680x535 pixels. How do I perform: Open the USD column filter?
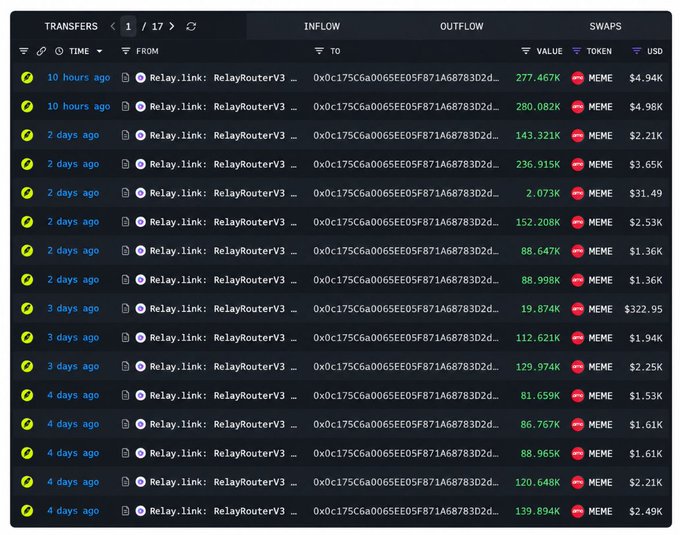636,51
